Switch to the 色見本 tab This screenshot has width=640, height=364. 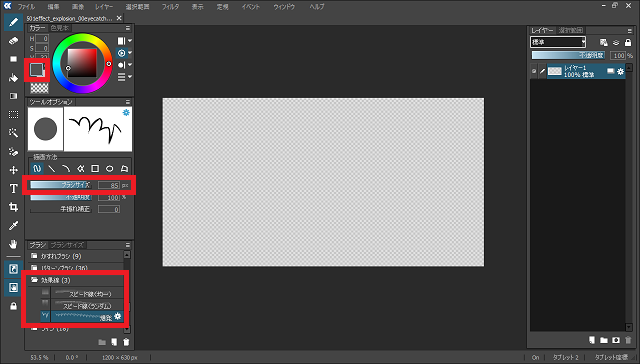click(x=60, y=28)
